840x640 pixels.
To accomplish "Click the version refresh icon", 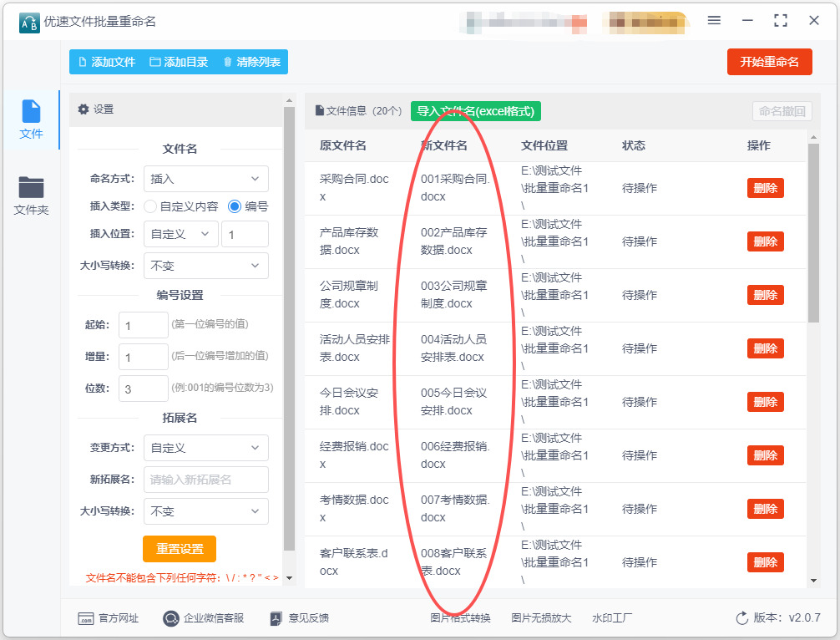I will (741, 618).
